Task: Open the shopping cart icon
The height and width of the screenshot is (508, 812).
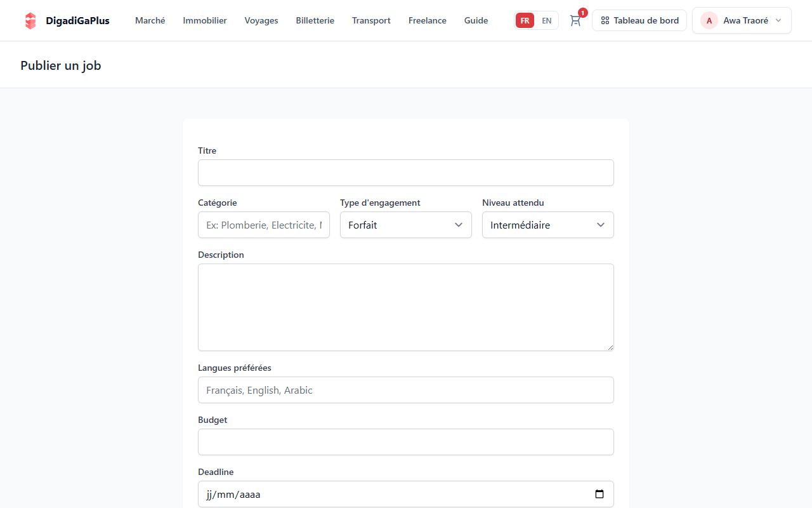Action: pos(575,20)
